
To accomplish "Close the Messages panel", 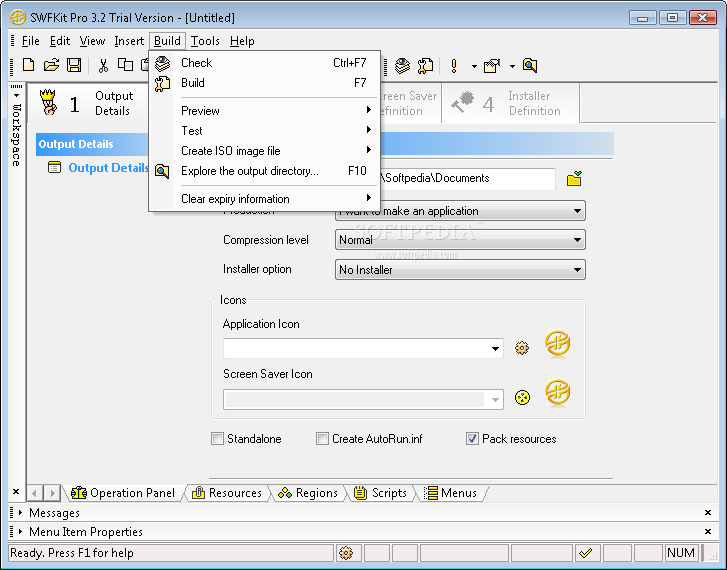I will (708, 512).
